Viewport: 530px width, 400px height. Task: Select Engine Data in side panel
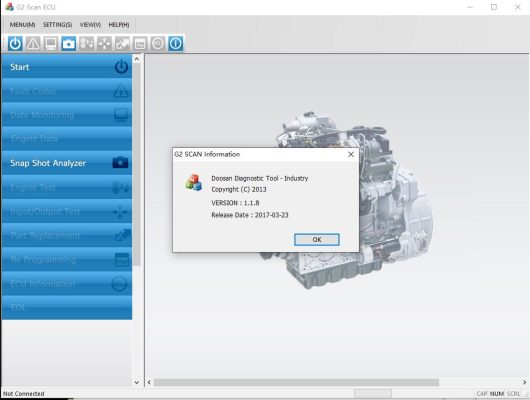coord(67,139)
